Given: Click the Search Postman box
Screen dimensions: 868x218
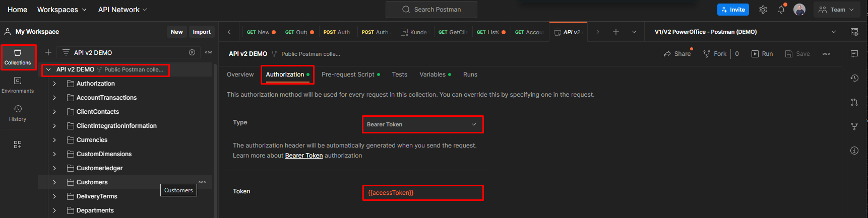Looking at the screenshot, I should (x=431, y=10).
